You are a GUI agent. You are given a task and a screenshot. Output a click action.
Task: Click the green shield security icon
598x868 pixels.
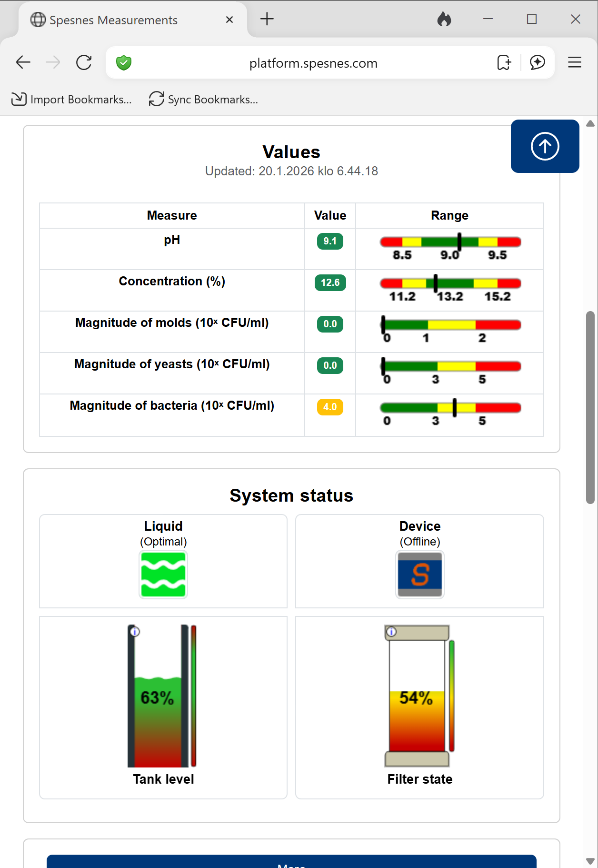tap(124, 63)
